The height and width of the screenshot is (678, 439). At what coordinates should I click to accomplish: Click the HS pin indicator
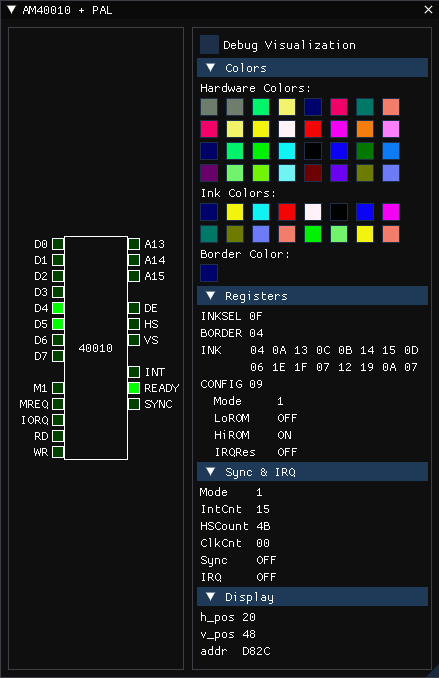(x=134, y=324)
